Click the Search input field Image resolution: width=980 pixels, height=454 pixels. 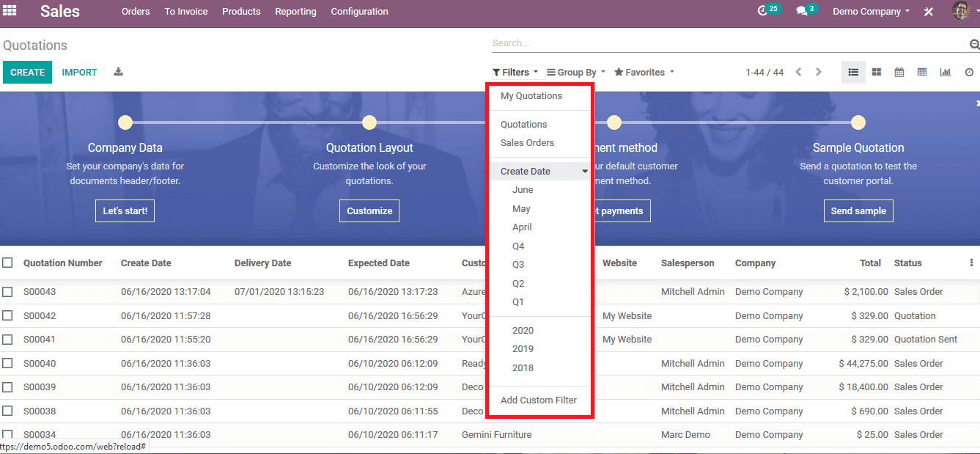[726, 43]
